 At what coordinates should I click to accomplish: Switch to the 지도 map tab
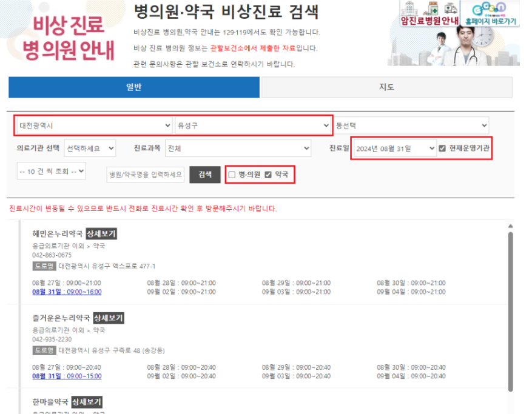pyautogui.click(x=387, y=87)
